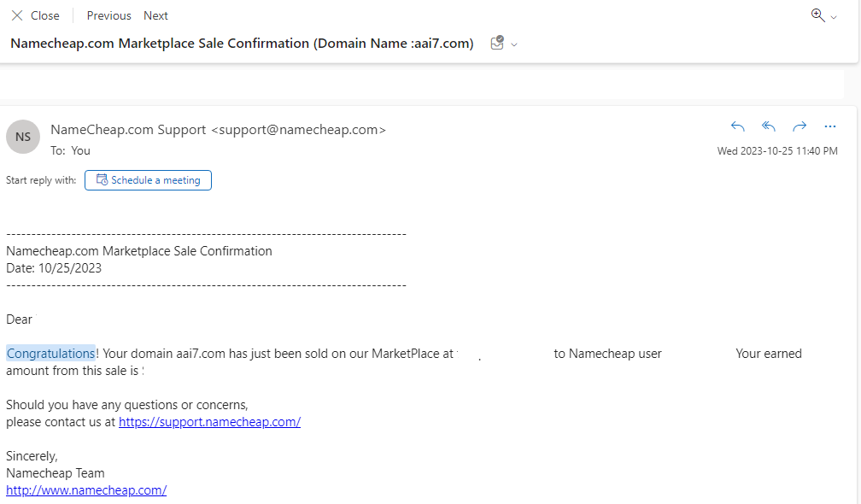Click the Reply all double-arrow icon
The height and width of the screenshot is (504, 861).
768,126
